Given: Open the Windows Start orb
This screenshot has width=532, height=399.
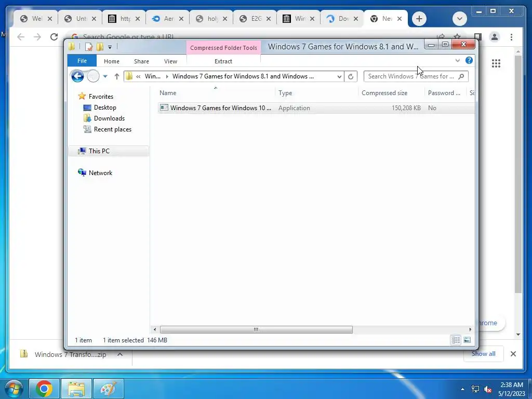Looking at the screenshot, I should 14,389.
